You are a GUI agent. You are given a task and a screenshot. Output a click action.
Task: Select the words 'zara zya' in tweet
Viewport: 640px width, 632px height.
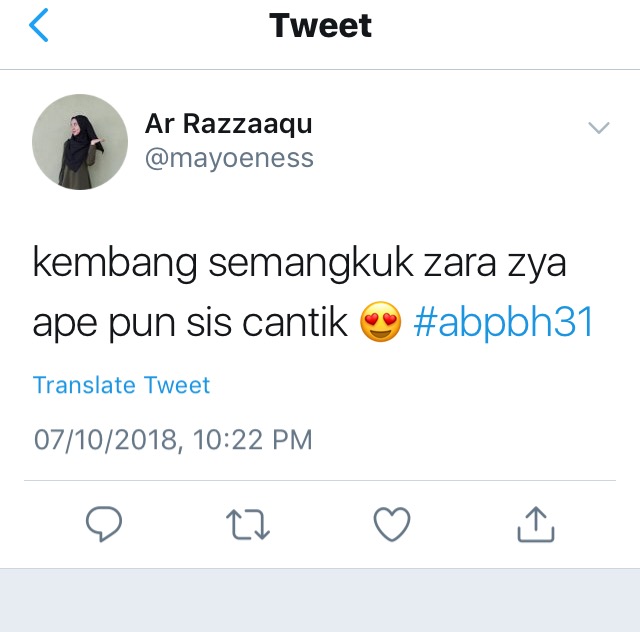click(495, 265)
